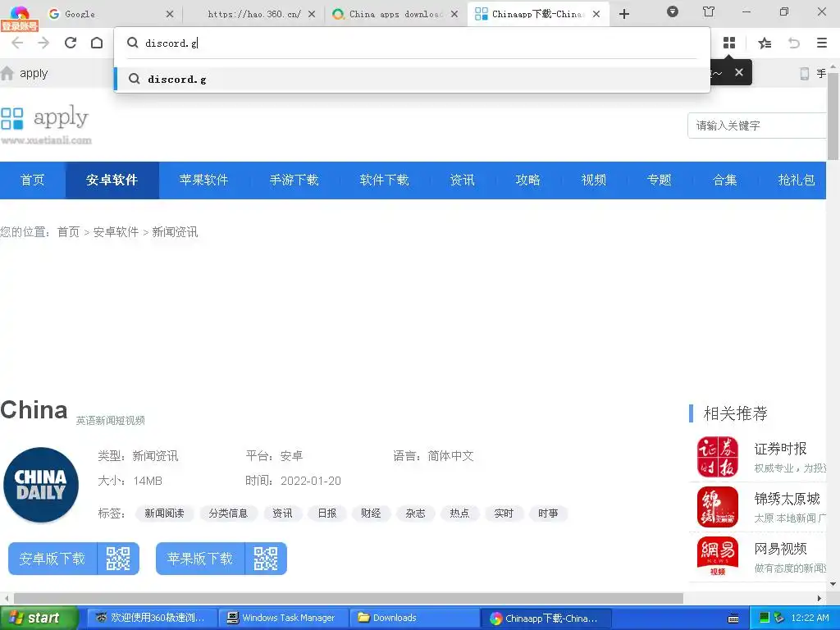Click QR code icon on 安卓版下载

pos(118,559)
